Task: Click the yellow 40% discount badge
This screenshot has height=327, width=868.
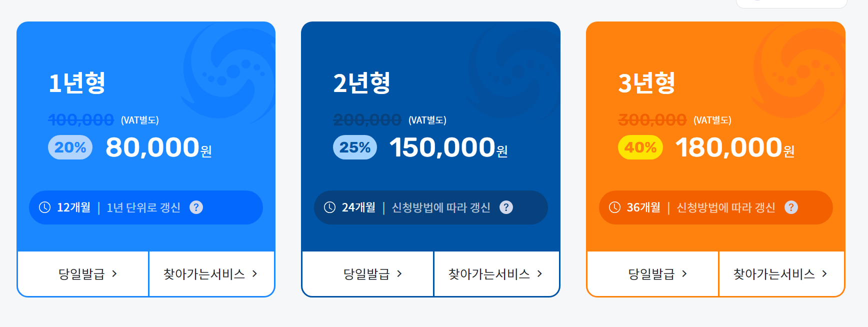Action: pos(640,147)
